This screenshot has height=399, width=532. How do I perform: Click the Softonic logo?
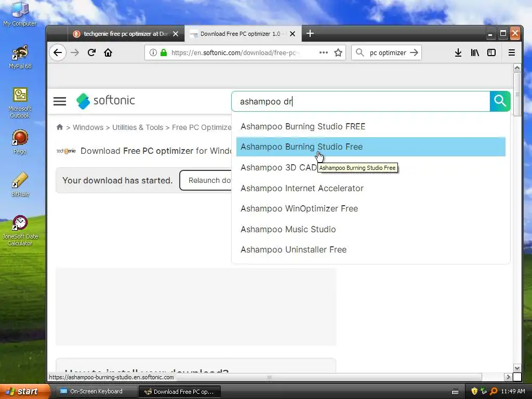[105, 101]
